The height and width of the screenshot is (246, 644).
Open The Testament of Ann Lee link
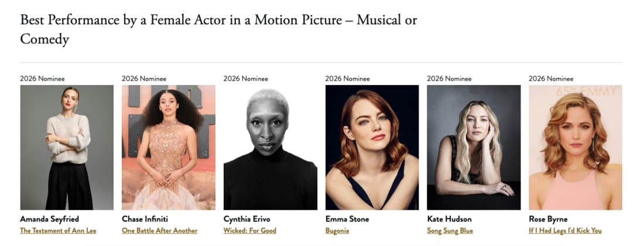(58, 231)
